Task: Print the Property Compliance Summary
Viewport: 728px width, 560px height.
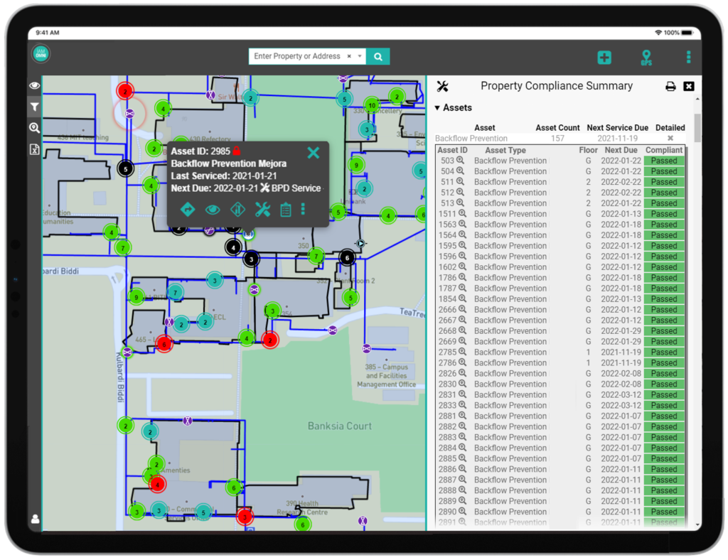Action: 670,87
